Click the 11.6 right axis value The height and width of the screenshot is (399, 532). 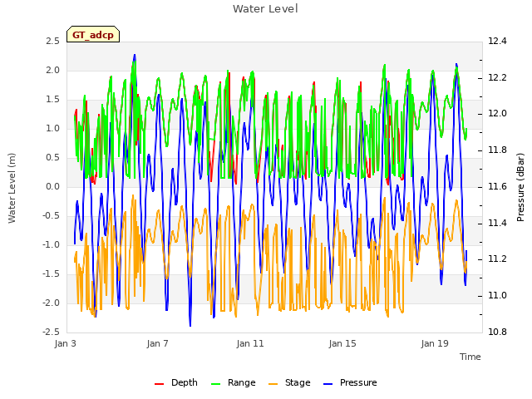(x=497, y=186)
